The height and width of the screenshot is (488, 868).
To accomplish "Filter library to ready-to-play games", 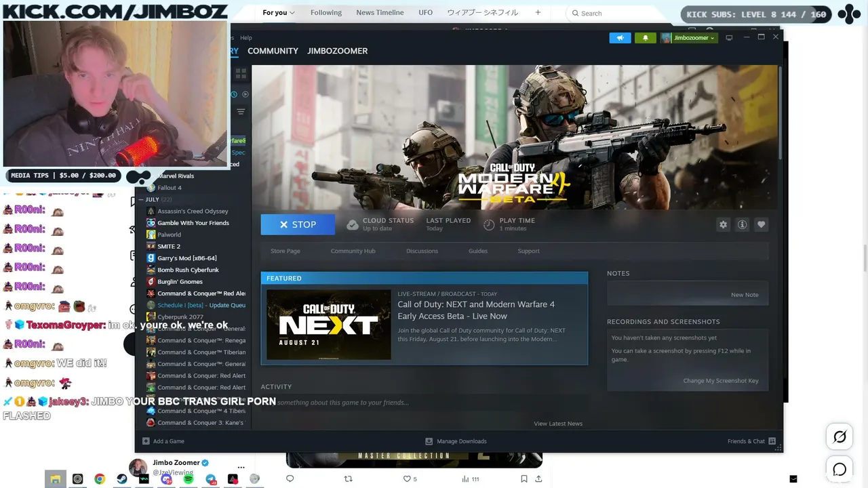I will click(245, 94).
